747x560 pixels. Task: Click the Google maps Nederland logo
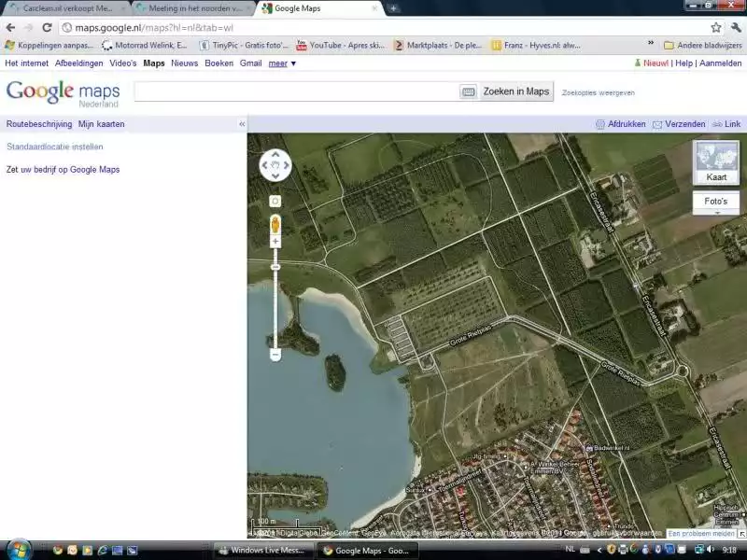click(x=63, y=92)
